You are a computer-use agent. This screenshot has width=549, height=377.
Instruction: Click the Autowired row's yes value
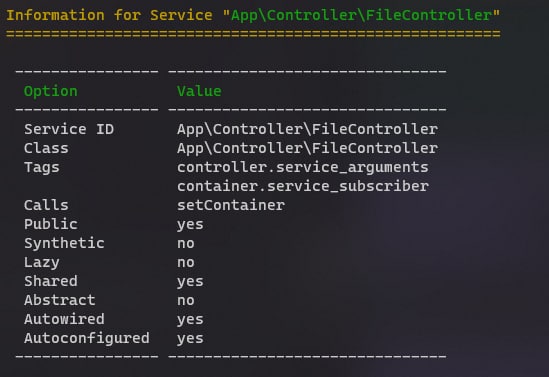coord(190,320)
